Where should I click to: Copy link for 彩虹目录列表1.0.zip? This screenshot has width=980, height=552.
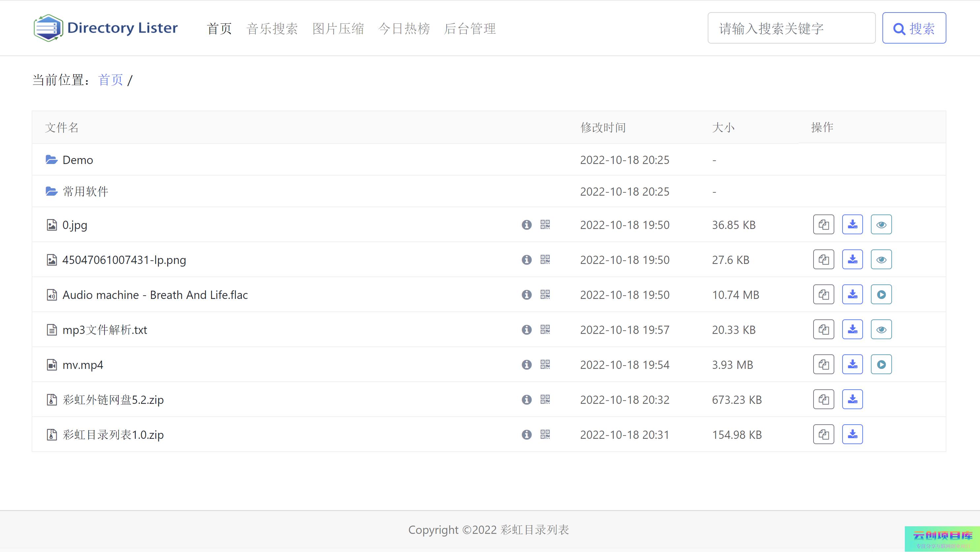coord(823,434)
